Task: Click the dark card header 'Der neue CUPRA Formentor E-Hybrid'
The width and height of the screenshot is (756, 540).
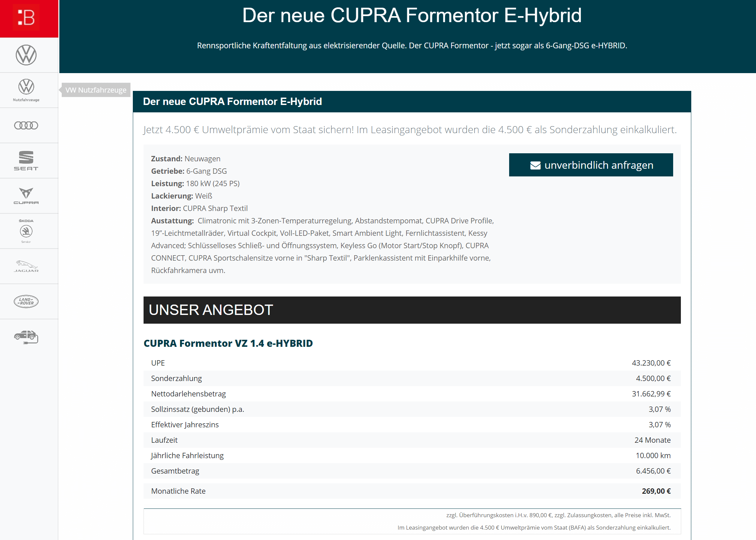Action: coord(412,102)
